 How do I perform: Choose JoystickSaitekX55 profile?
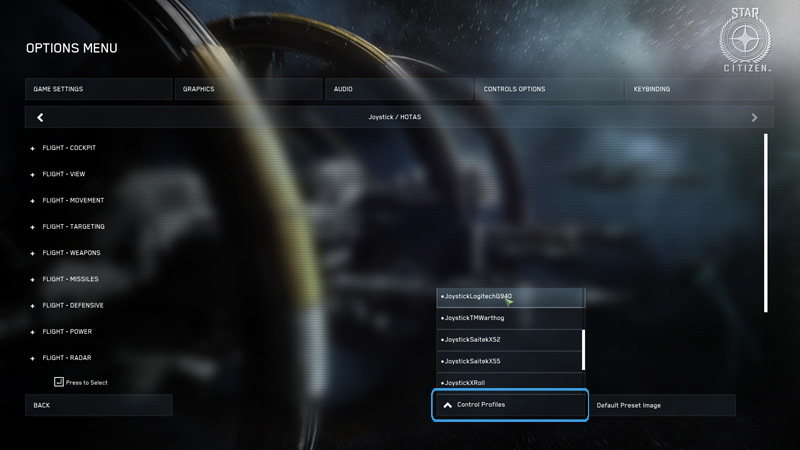(509, 361)
